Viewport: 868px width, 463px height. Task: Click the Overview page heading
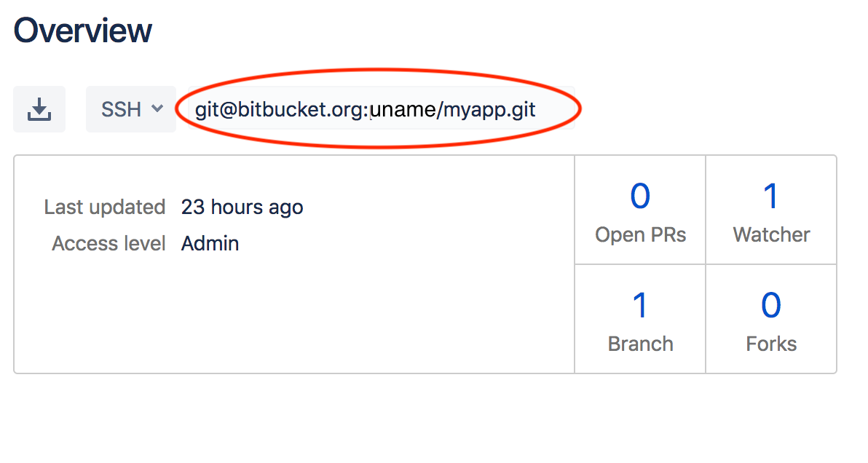[82, 29]
